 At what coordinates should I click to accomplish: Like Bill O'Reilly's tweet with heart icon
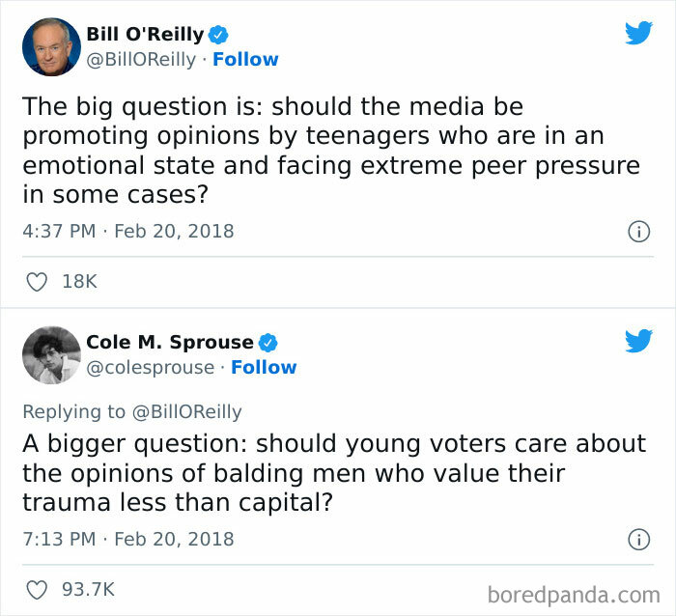tap(38, 282)
